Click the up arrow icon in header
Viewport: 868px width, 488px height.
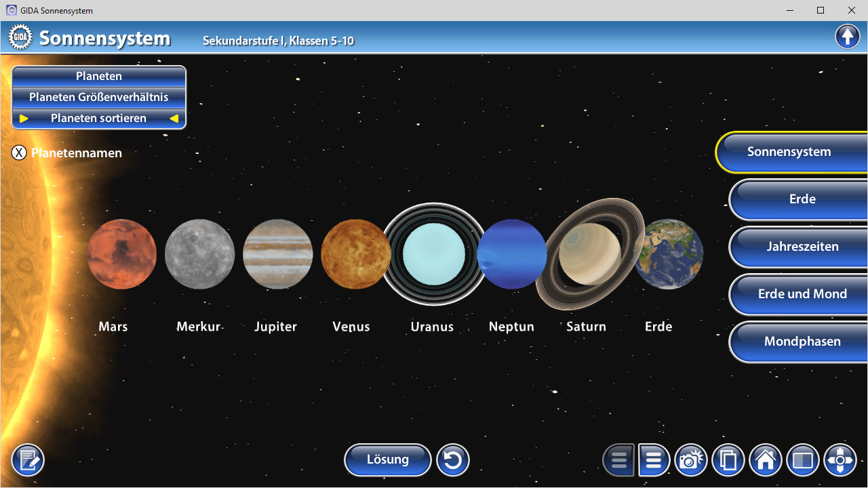(x=847, y=37)
